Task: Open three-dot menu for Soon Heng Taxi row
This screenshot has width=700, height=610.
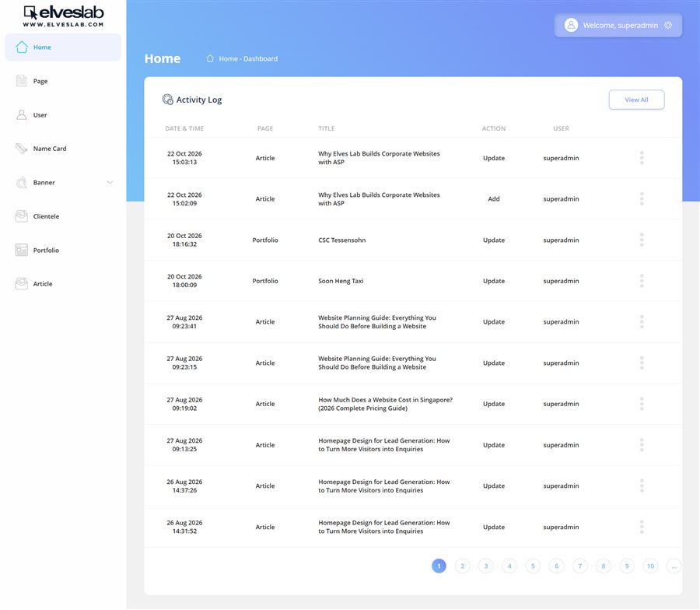Action: click(642, 281)
